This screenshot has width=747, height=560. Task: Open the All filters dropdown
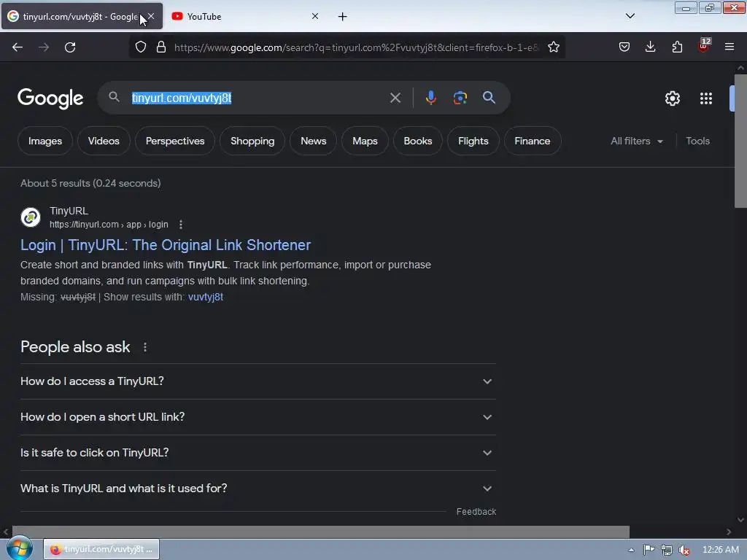(637, 141)
